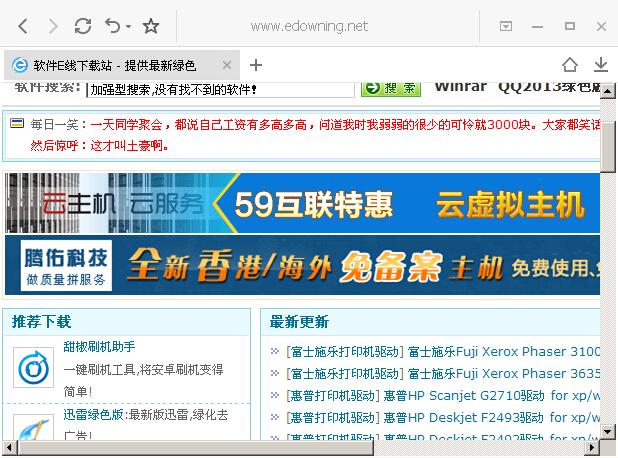
Task: Bookmark page with the star icon
Action: tap(151, 25)
